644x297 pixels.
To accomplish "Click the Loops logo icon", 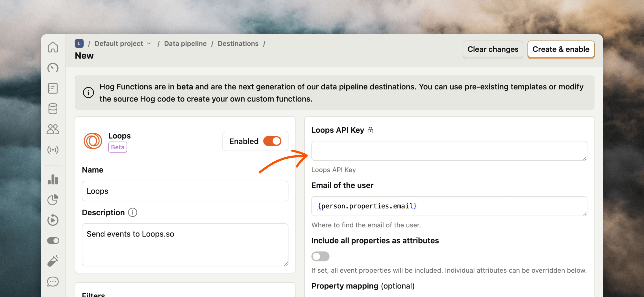I will pos(93,141).
